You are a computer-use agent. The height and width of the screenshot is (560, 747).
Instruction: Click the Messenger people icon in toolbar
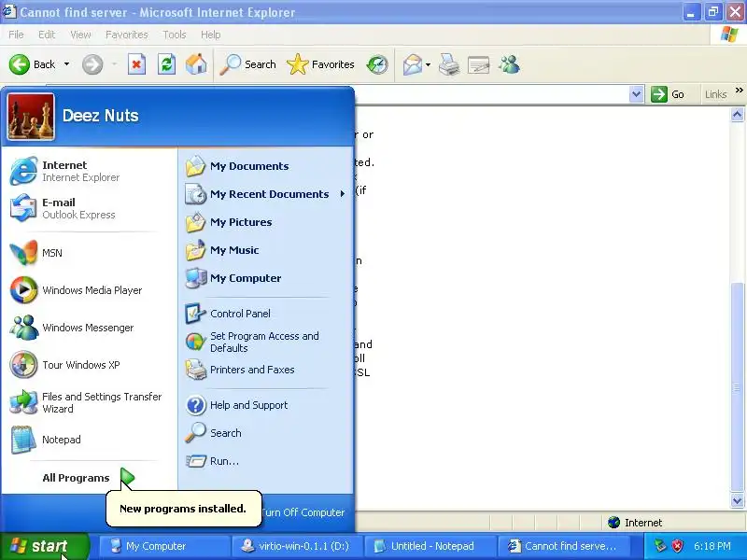click(509, 64)
